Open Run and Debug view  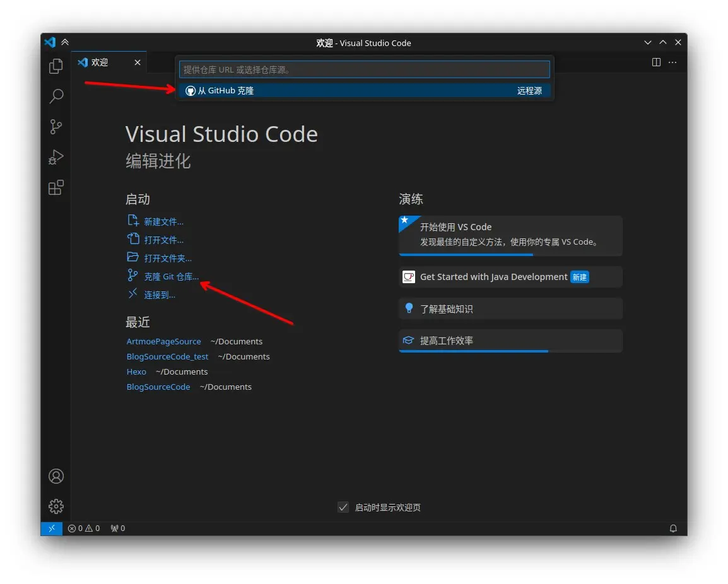[56, 158]
